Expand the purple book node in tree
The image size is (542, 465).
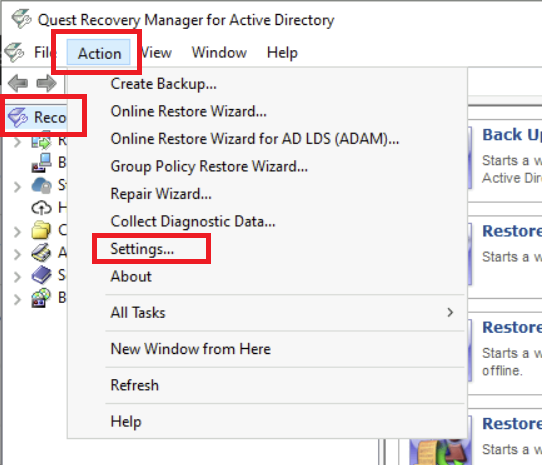[17, 277]
